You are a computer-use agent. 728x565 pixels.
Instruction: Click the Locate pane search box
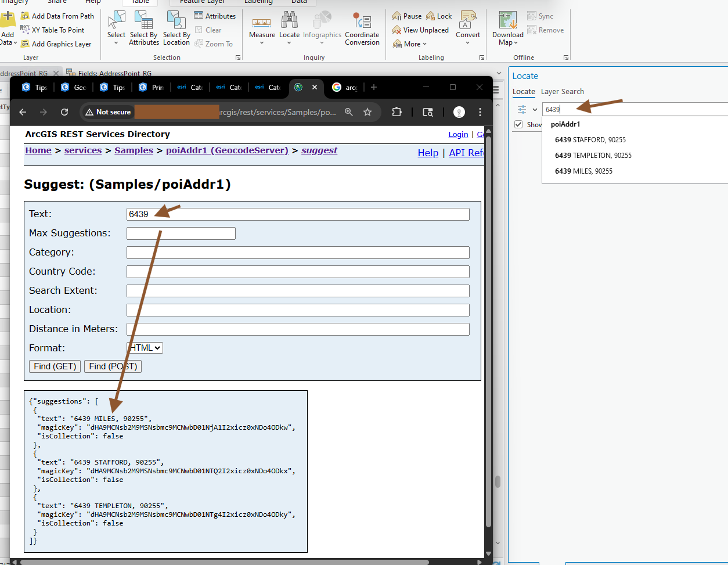635,109
